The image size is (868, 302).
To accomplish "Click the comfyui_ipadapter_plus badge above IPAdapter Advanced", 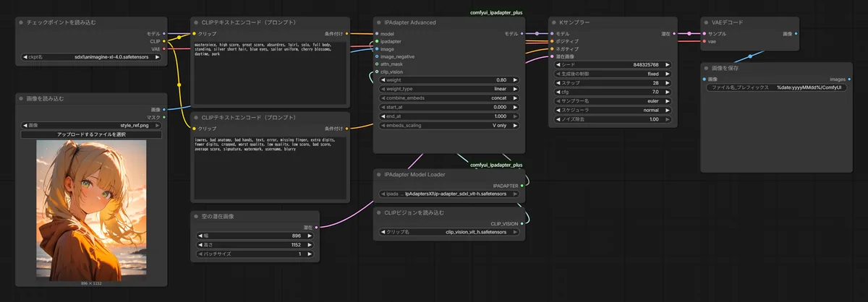I will coord(496,12).
